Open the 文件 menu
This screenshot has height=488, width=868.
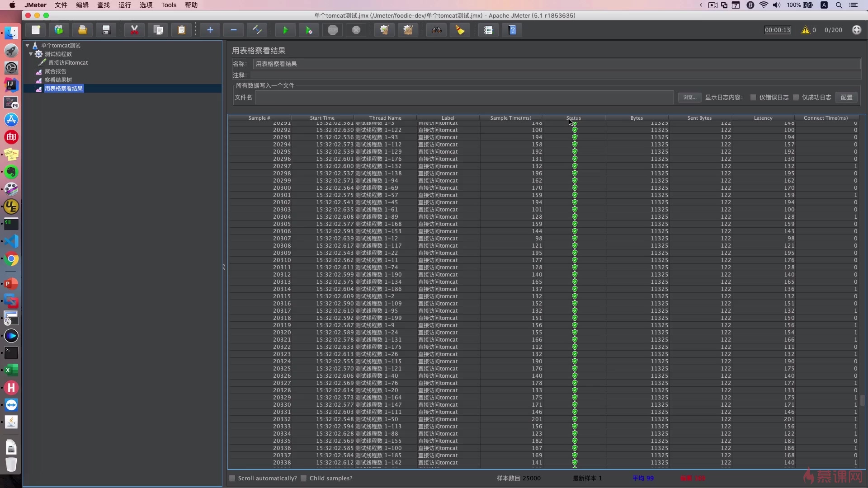(61, 5)
